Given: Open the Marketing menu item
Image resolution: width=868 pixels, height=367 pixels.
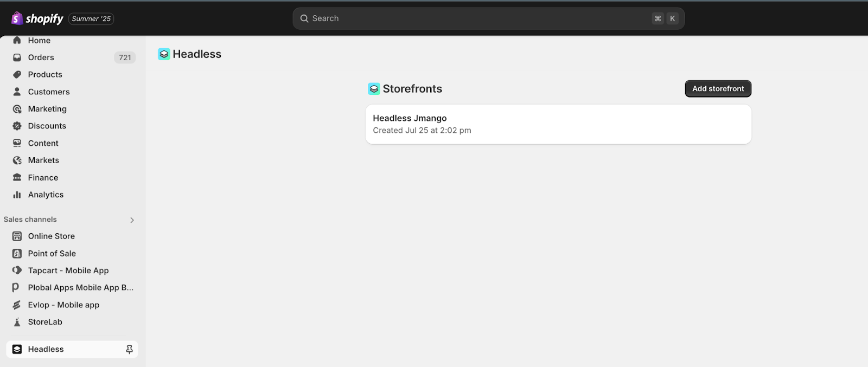Looking at the screenshot, I should pyautogui.click(x=47, y=109).
